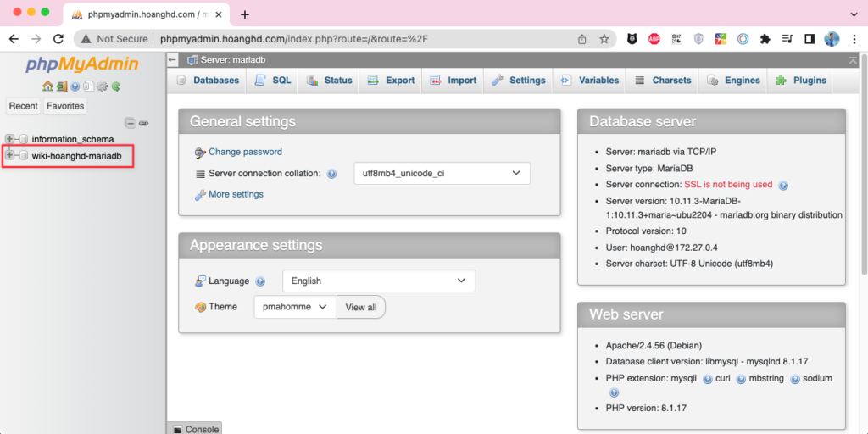The width and height of the screenshot is (868, 434).
Task: Click help icon next to mbstring extension
Action: (x=795, y=379)
